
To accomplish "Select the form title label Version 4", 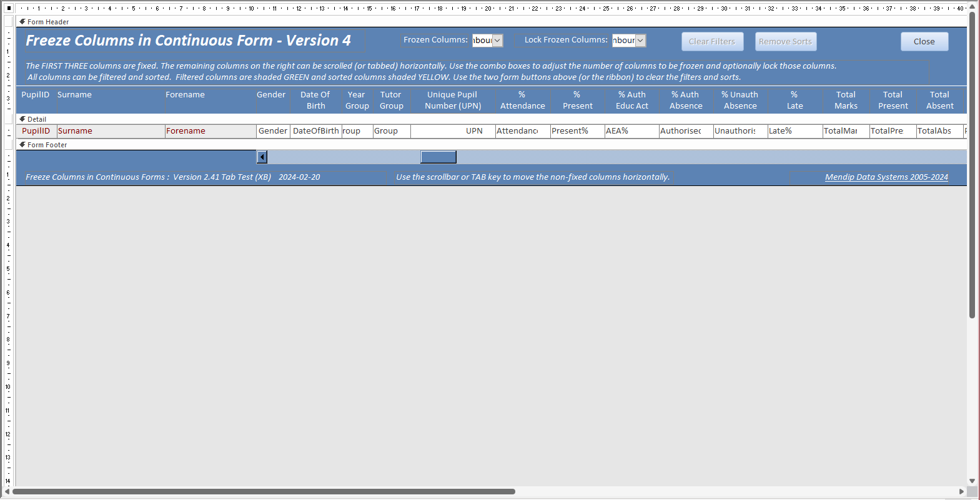I will 188,41.
